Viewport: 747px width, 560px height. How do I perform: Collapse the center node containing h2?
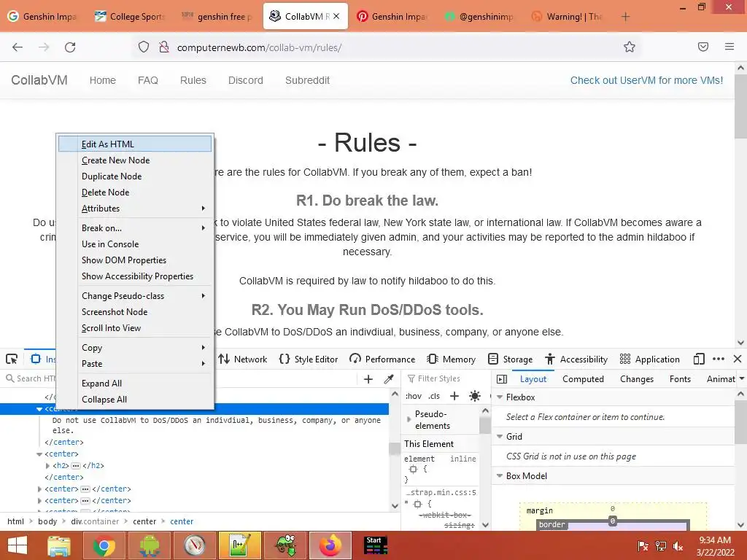coord(39,454)
